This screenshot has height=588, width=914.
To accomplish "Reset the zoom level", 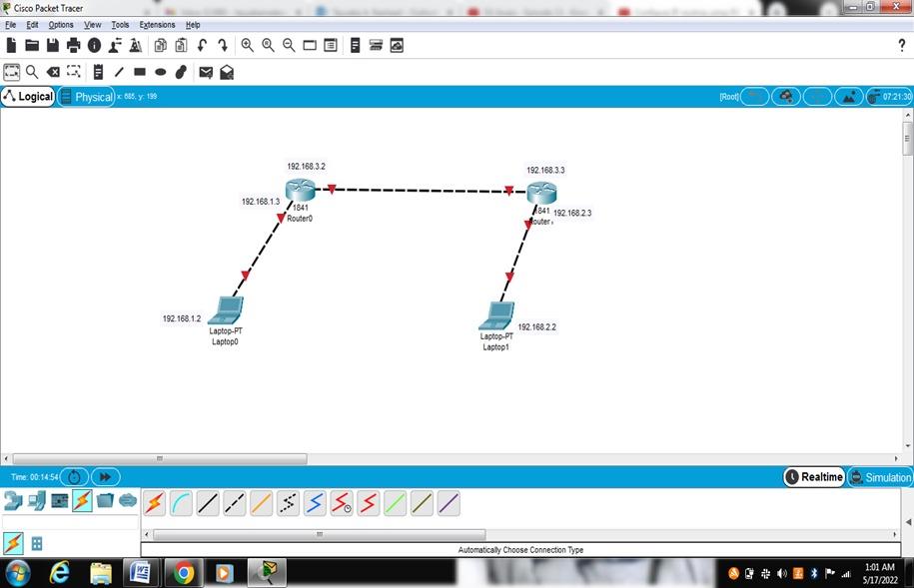I will [x=268, y=46].
